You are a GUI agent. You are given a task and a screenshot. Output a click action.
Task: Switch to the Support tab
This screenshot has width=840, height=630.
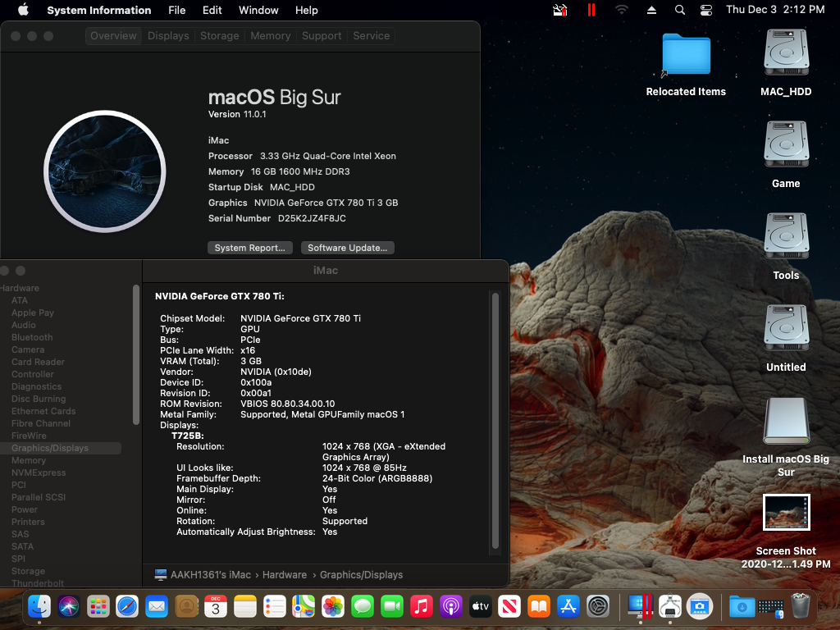[322, 36]
